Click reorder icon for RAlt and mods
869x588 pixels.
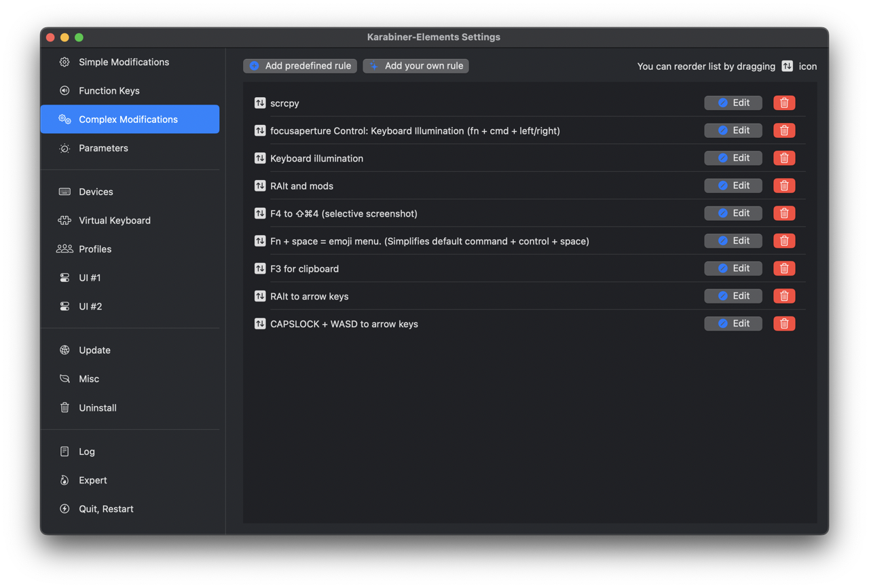coord(260,185)
